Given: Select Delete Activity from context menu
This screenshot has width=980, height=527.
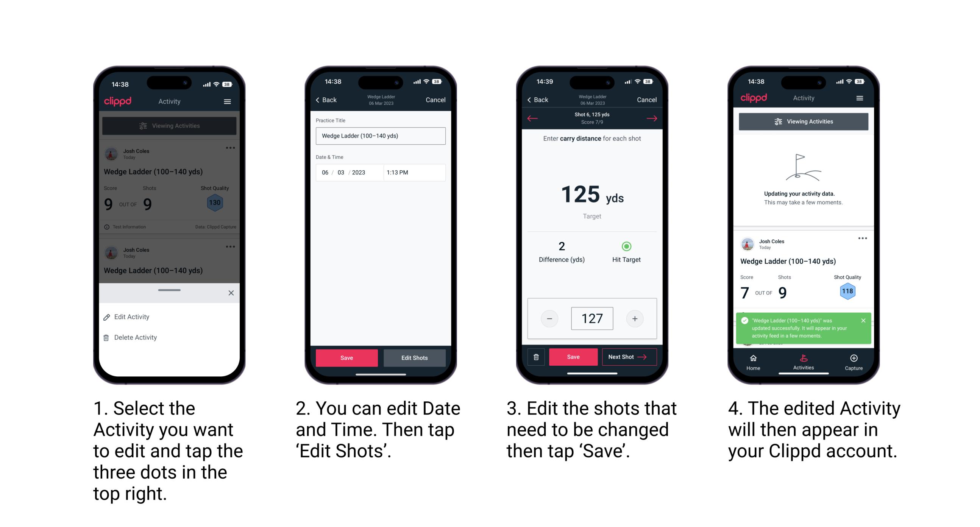Looking at the screenshot, I should (136, 337).
